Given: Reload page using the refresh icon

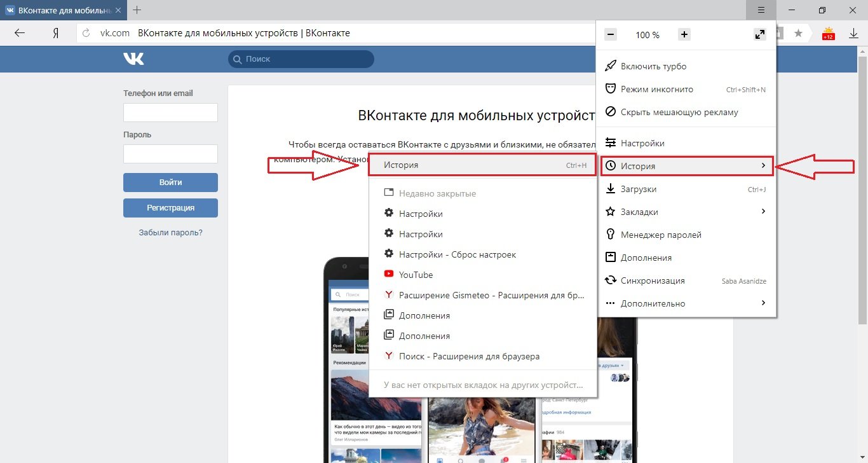Looking at the screenshot, I should point(87,33).
